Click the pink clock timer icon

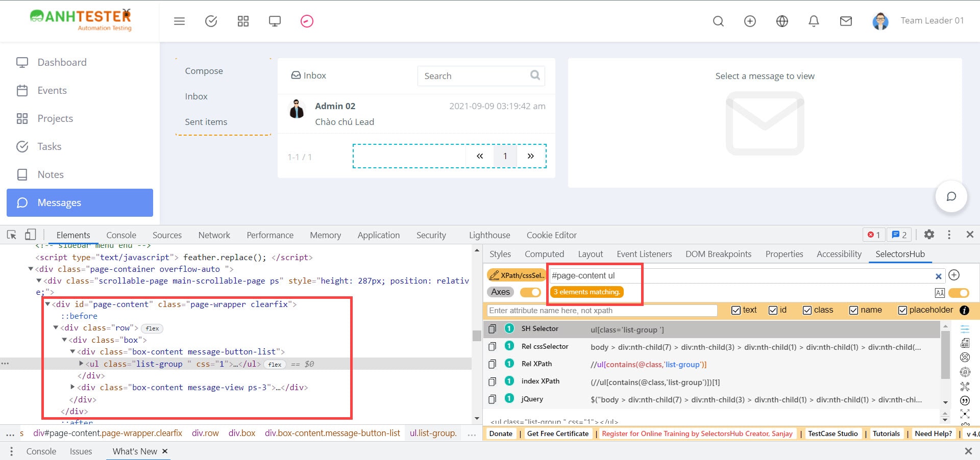coord(307,21)
